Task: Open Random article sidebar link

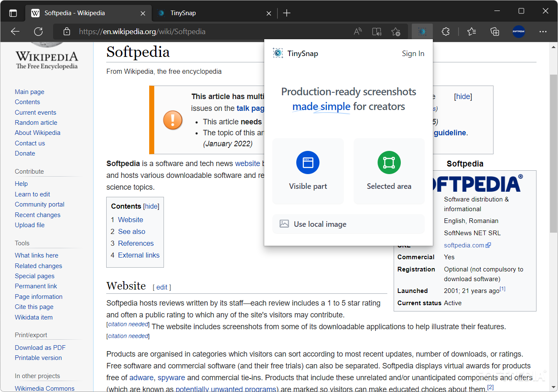Action: point(36,123)
